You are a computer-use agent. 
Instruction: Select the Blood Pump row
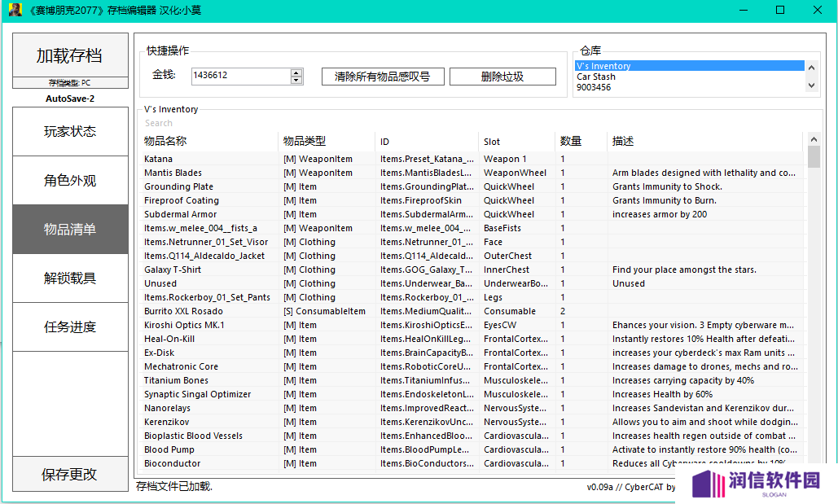tap(472, 450)
